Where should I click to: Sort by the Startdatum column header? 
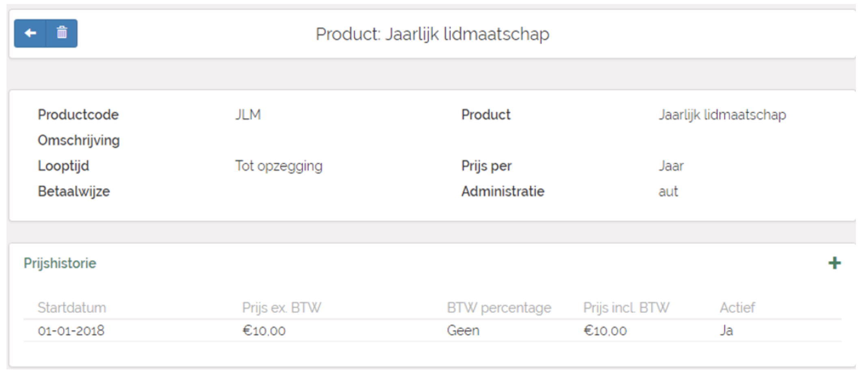point(72,308)
